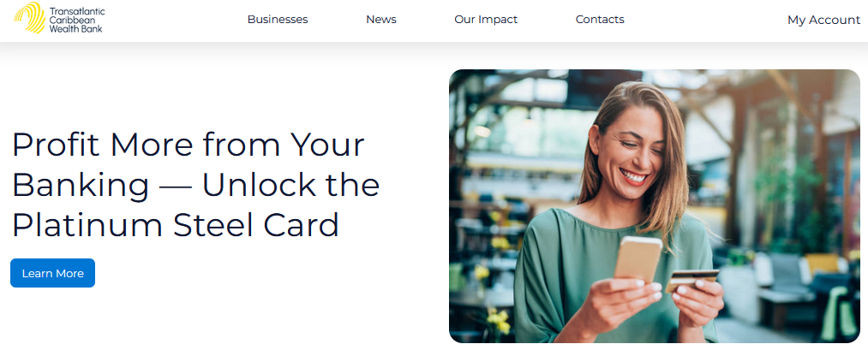The width and height of the screenshot is (868, 350).
Task: Click the 'Banking — Unlock the' headline line
Action: [195, 185]
